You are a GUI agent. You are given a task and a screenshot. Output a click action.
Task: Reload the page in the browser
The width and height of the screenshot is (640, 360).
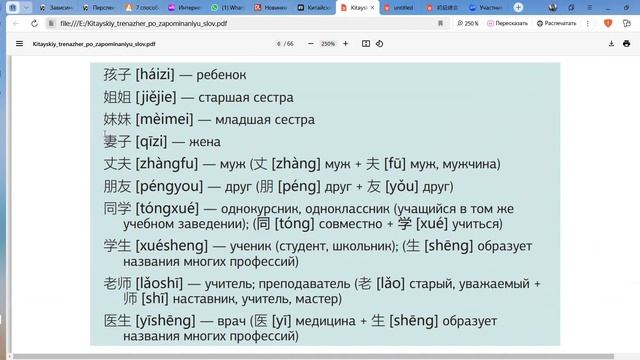[34, 24]
